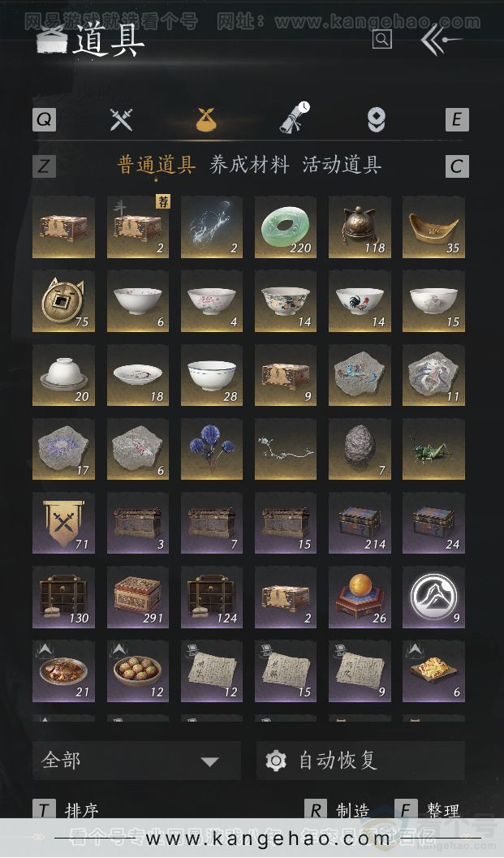This screenshot has width=504, height=858.
Task: Select the green cricket item
Action: [433, 449]
